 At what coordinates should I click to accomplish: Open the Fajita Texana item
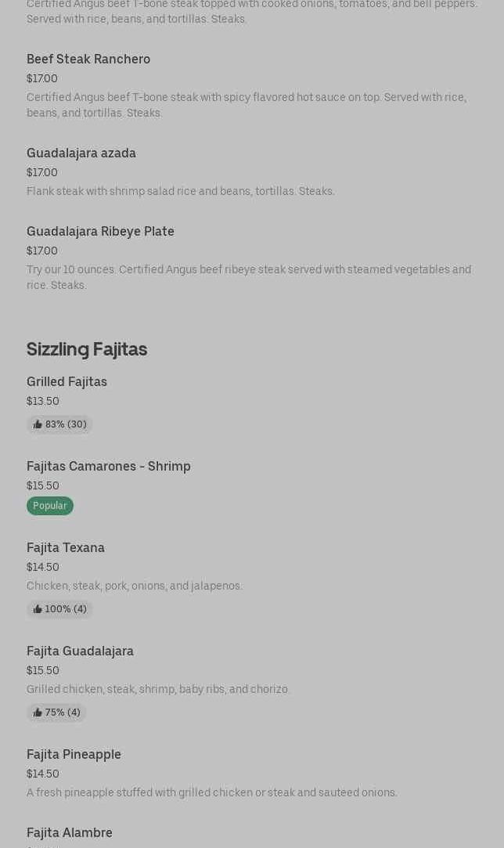66,548
